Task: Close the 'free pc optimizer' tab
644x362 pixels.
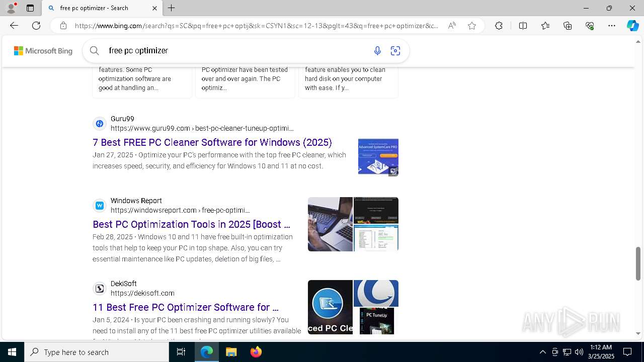Action: pyautogui.click(x=154, y=8)
